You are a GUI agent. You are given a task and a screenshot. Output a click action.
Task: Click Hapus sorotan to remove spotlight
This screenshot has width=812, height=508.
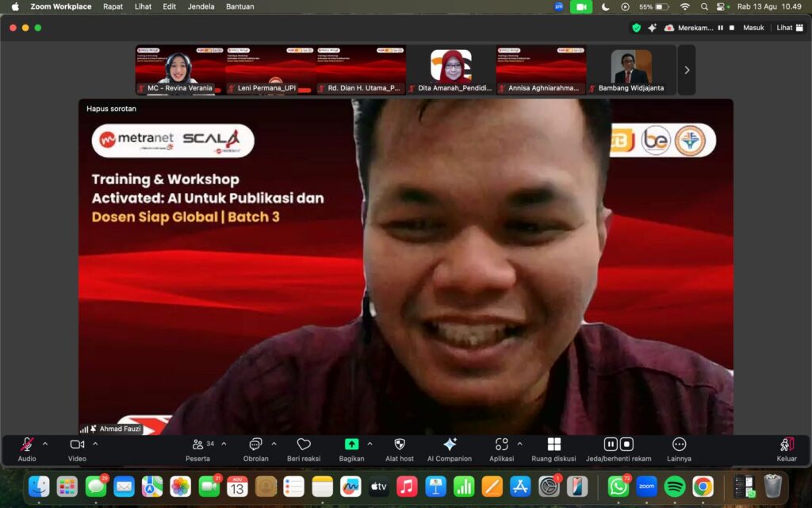(111, 109)
